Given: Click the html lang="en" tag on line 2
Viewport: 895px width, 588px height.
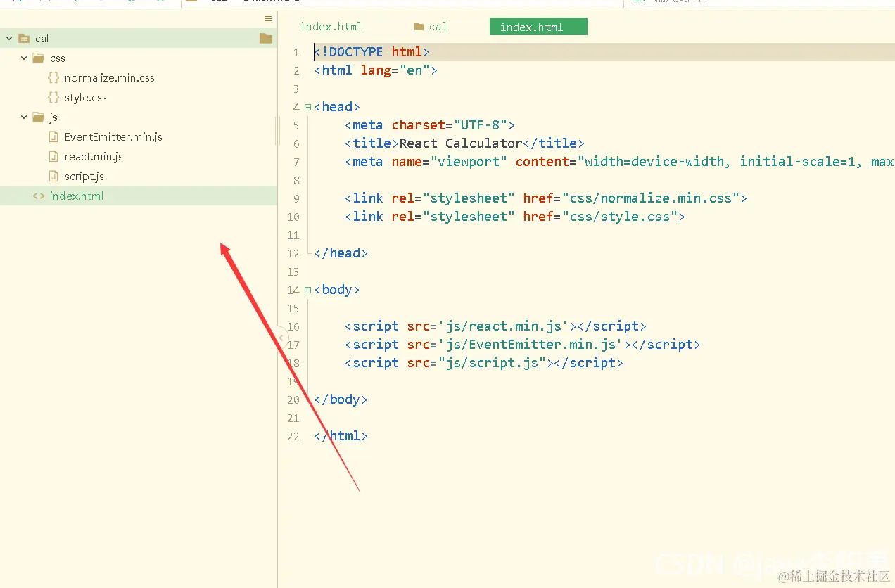Looking at the screenshot, I should click(376, 70).
